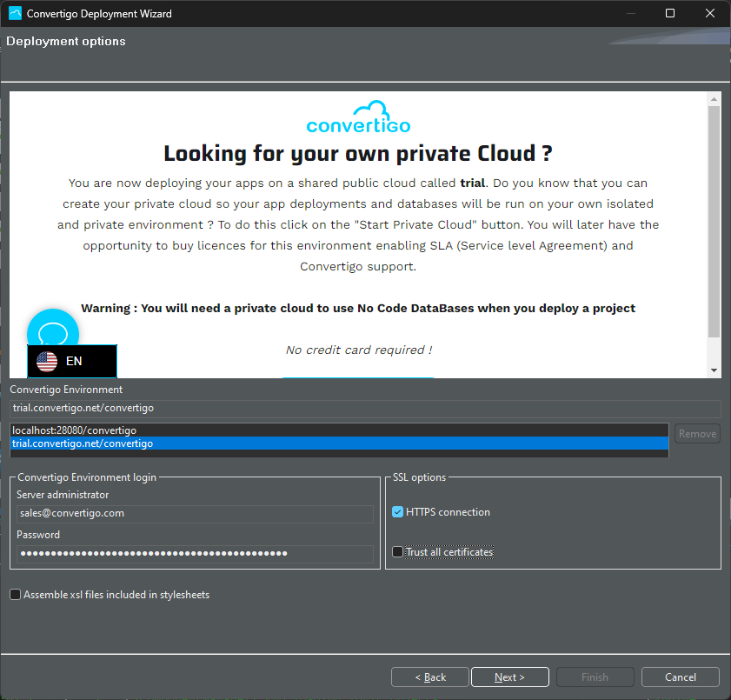Enable Trust all certificates option

[398, 552]
